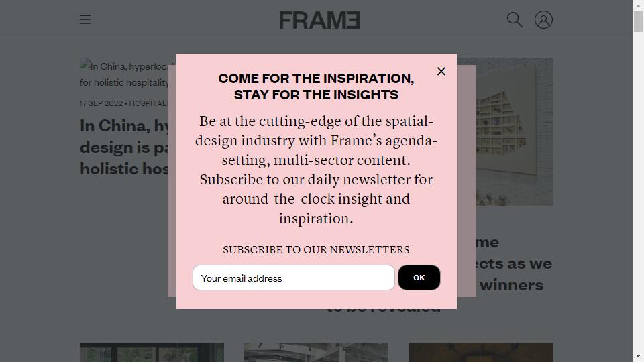Open the hamburger menu icon
Image resolution: width=644 pixels, height=362 pixels.
(85, 19)
